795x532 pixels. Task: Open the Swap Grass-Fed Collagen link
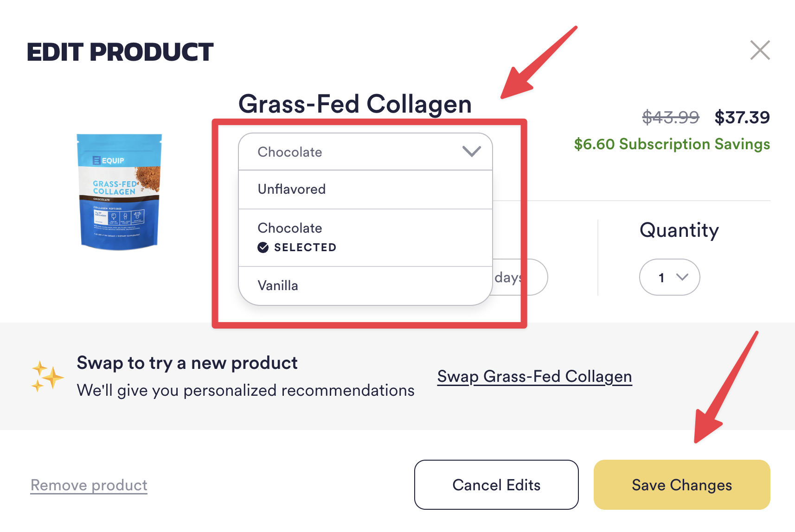[x=534, y=377]
